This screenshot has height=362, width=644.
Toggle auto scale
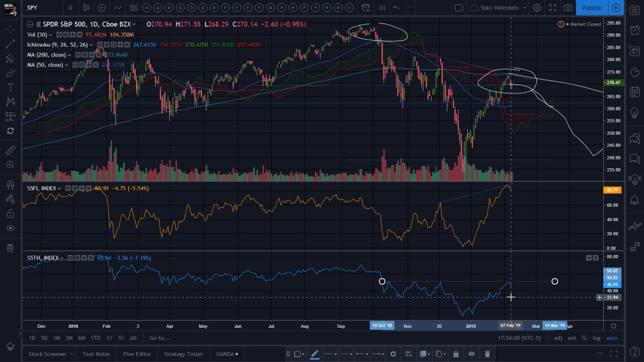pyautogui.click(x=611, y=338)
